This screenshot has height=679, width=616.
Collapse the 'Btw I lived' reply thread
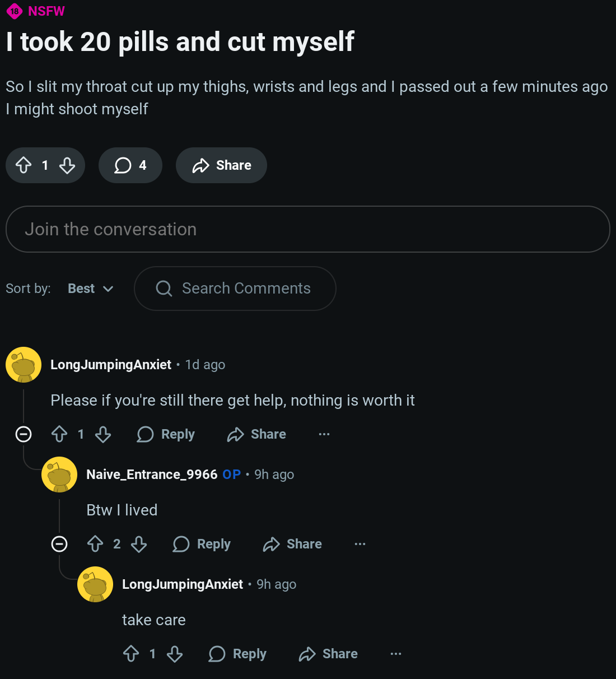point(59,544)
